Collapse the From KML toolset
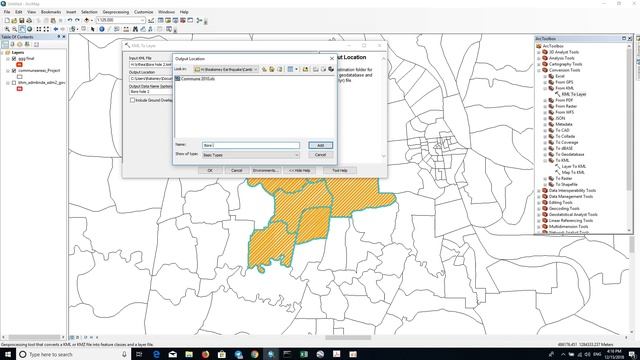Image resolution: width=640 pixels, height=360 pixels. (545, 88)
